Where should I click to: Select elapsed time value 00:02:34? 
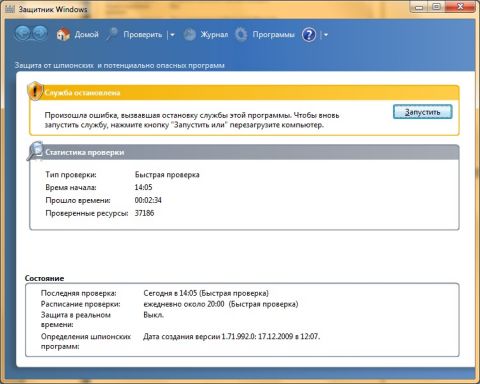(148, 200)
